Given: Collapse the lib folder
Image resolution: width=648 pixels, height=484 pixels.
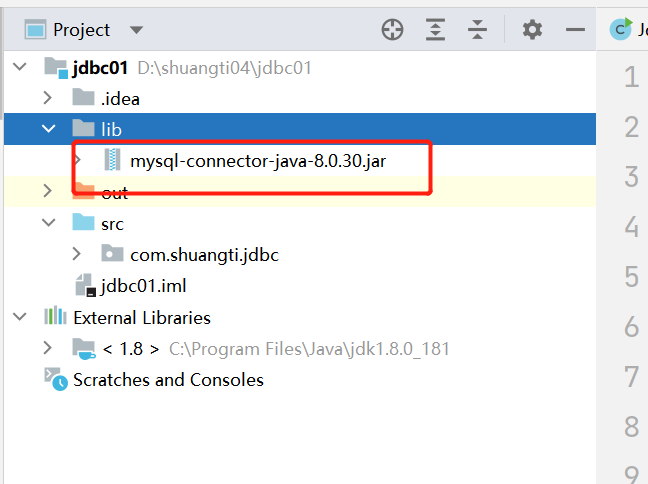Looking at the screenshot, I should pos(47,129).
